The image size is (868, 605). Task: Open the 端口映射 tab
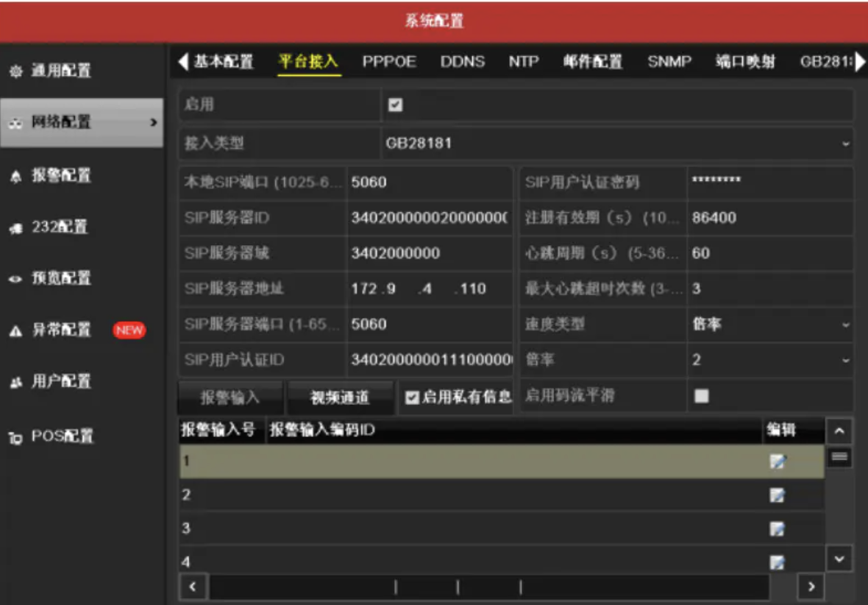click(745, 62)
